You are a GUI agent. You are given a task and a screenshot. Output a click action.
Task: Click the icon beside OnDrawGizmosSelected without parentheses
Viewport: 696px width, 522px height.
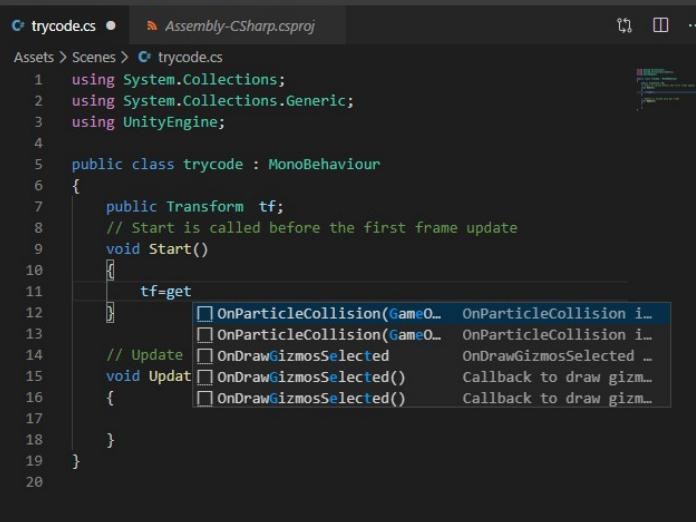(x=205, y=356)
